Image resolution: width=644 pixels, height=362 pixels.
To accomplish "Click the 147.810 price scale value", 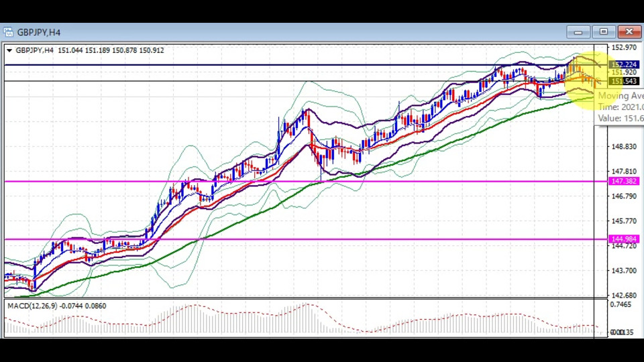I will (x=623, y=171).
